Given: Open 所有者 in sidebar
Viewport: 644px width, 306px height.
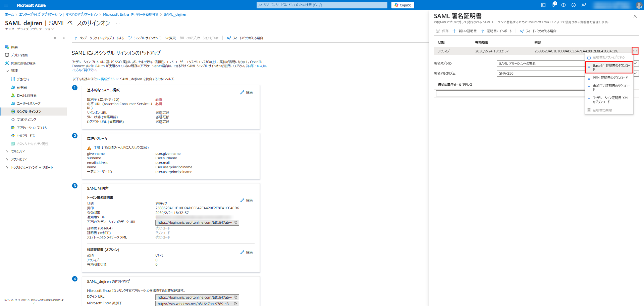Looking at the screenshot, I should (x=22, y=87).
